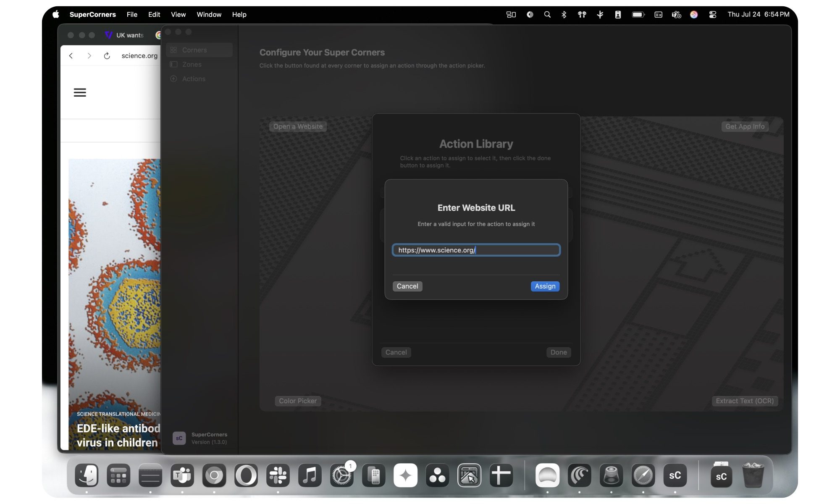The image size is (840, 504).
Task: Open Music app from the Dock
Action: click(x=310, y=475)
